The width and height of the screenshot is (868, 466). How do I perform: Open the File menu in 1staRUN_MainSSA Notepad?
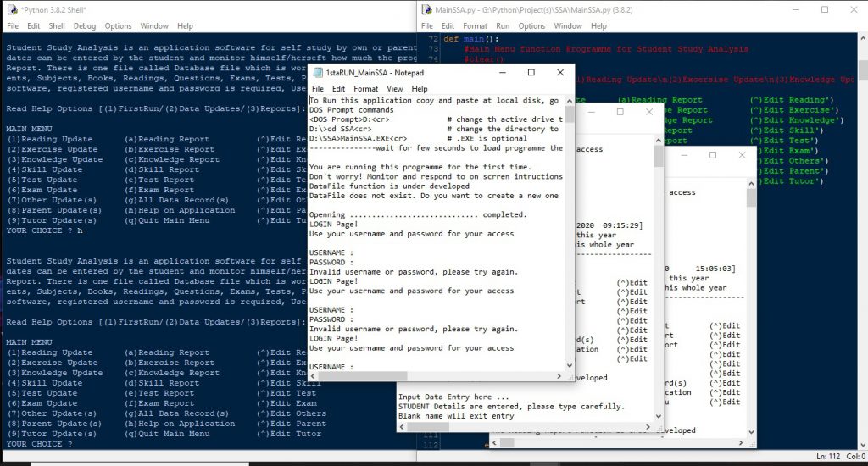(318, 88)
